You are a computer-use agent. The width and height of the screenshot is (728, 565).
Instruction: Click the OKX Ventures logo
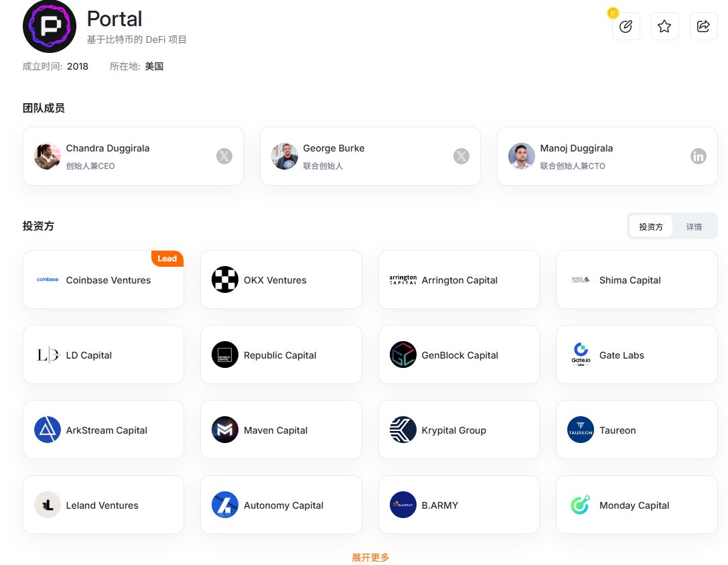[224, 280]
